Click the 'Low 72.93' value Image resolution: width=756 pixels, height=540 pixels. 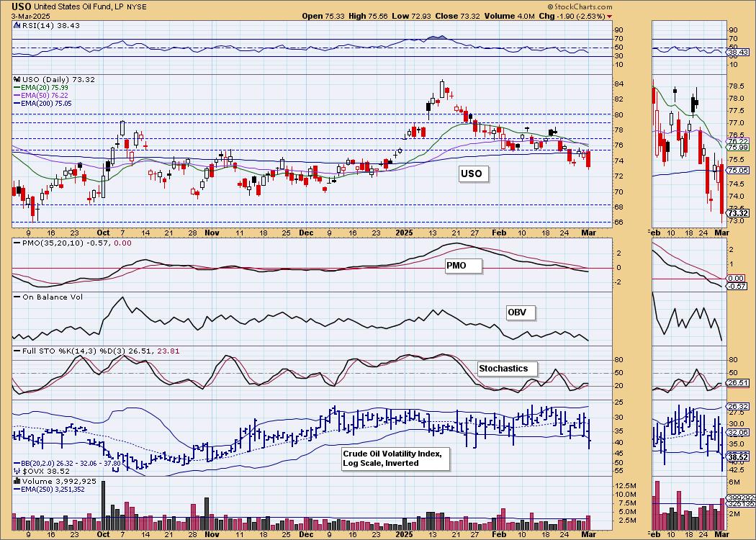pyautogui.click(x=413, y=16)
